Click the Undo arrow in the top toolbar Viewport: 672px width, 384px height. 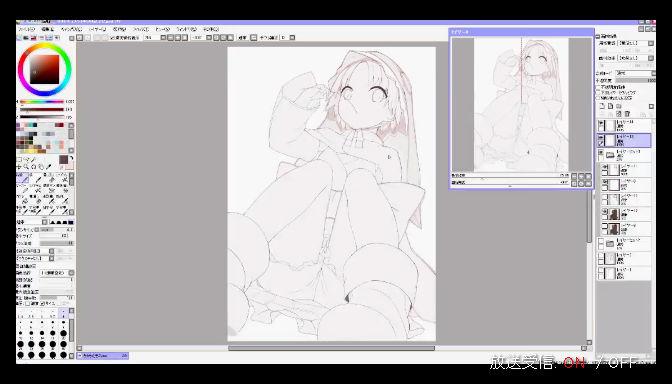point(80,38)
